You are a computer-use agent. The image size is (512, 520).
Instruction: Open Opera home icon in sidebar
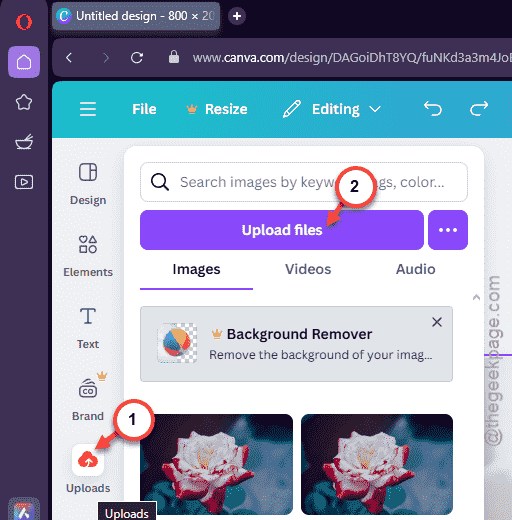tap(24, 62)
